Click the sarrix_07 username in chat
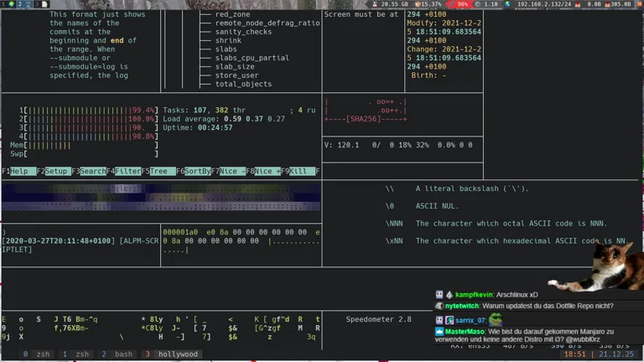 tap(470, 320)
